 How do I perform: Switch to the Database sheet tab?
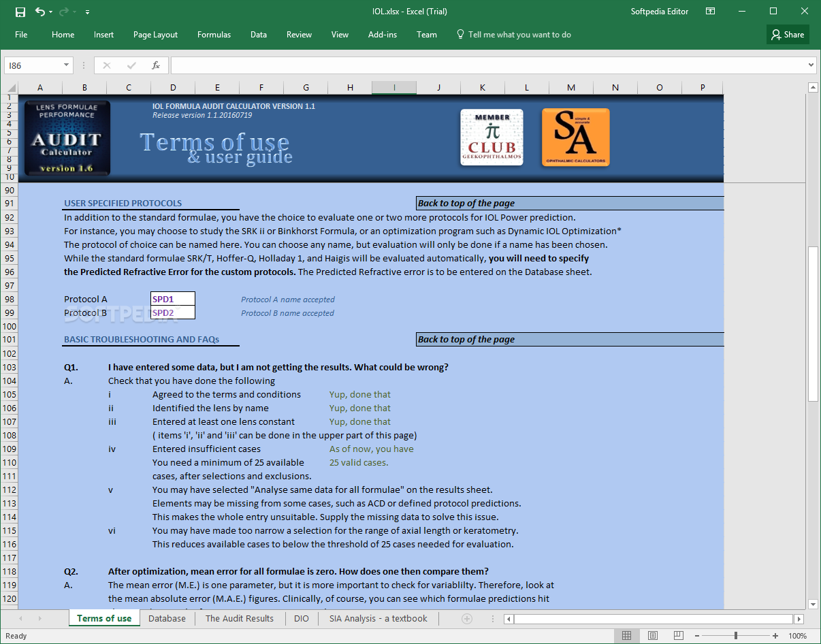167,618
